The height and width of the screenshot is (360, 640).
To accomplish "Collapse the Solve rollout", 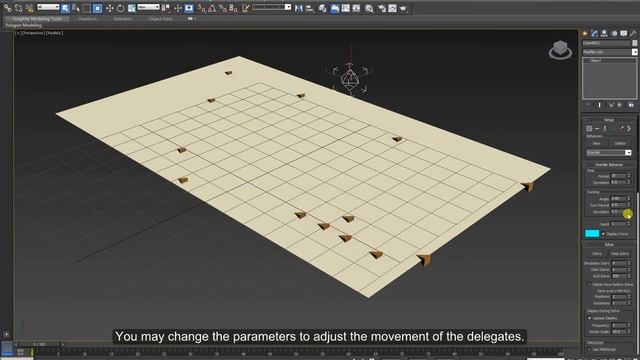I will tap(609, 244).
